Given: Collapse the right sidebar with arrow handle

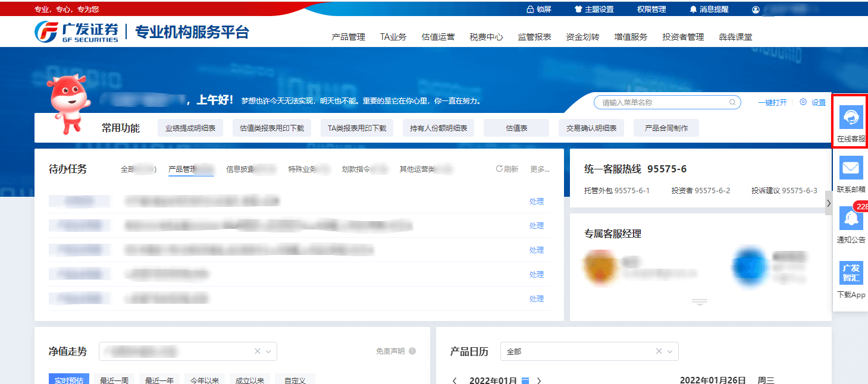Looking at the screenshot, I should tap(829, 203).
